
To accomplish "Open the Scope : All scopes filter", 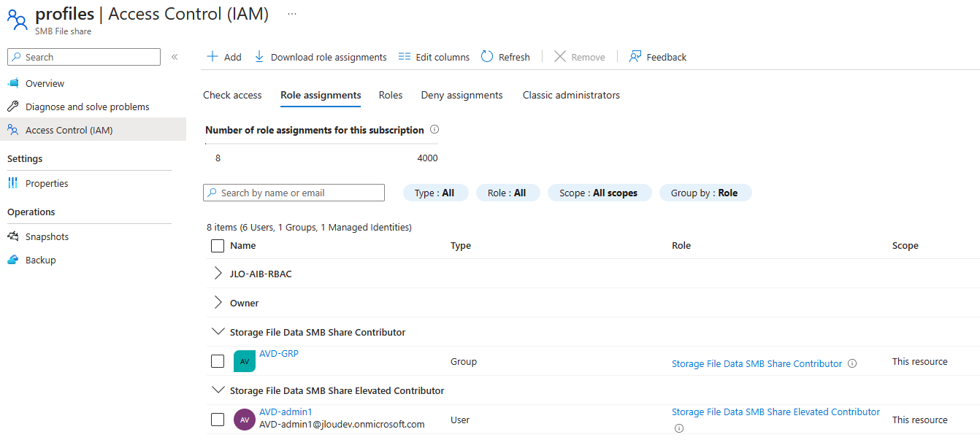I will point(599,193).
